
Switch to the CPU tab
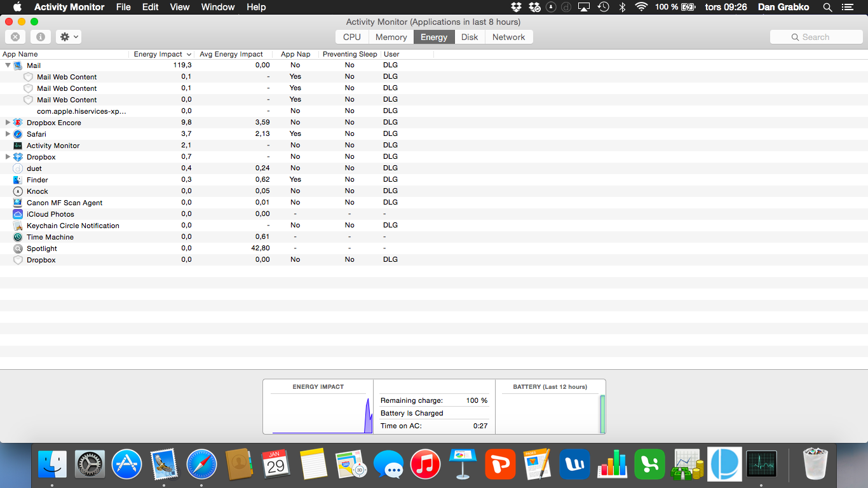tap(352, 37)
